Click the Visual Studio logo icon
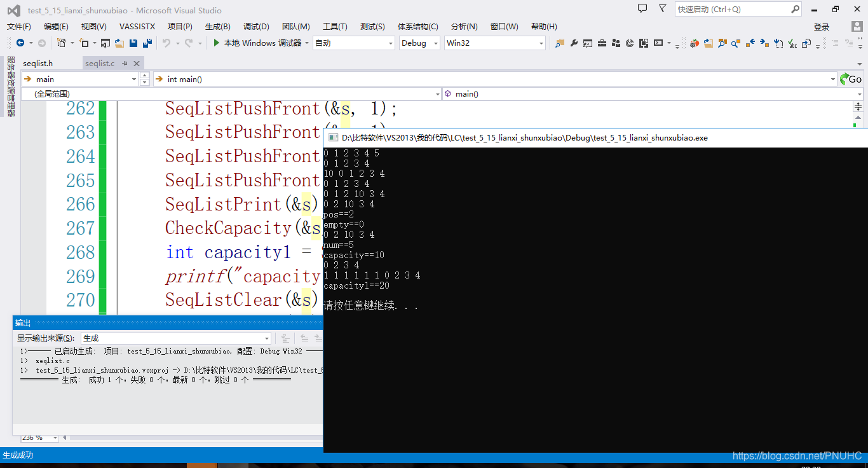Image resolution: width=868 pixels, height=468 pixels. [13, 10]
